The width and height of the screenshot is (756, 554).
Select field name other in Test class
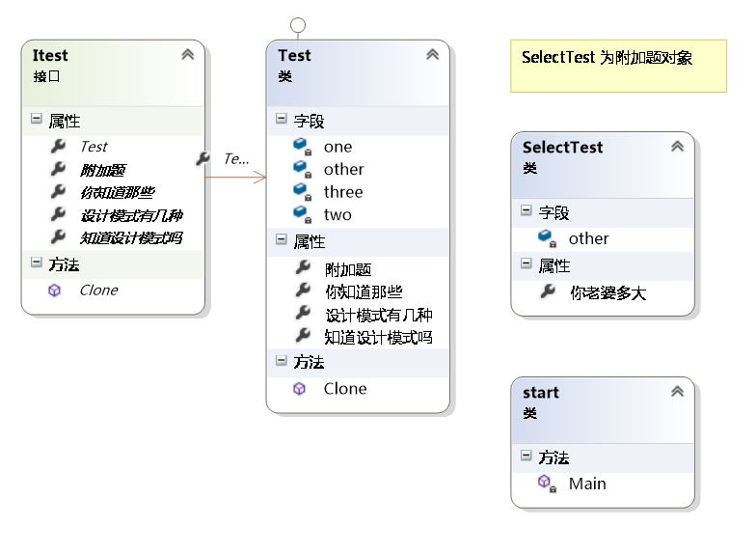[343, 170]
